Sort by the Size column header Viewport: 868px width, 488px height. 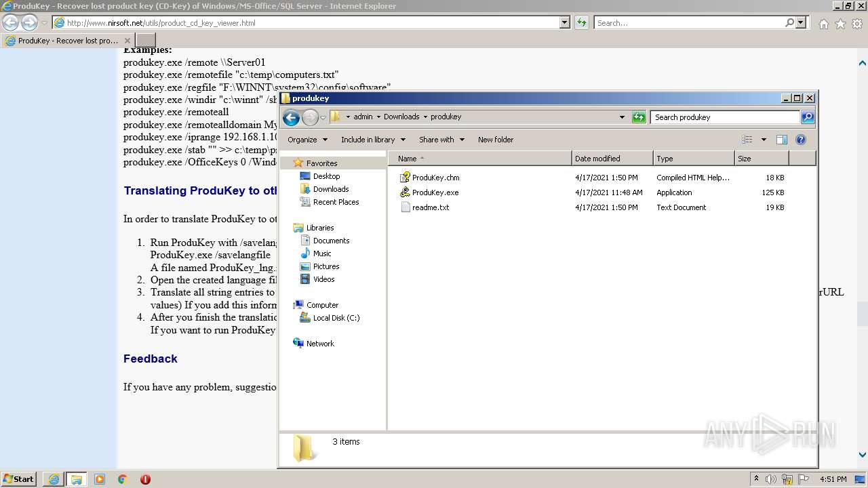click(x=762, y=159)
